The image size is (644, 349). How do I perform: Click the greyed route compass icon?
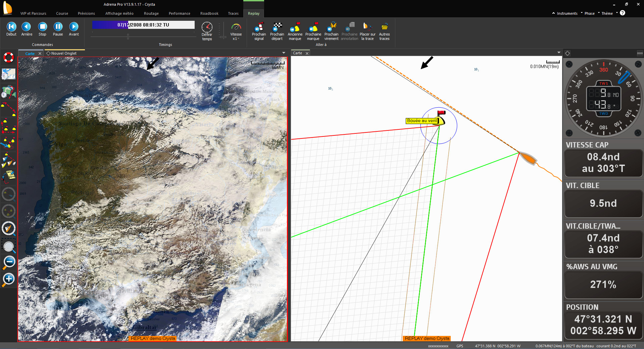click(x=8, y=194)
